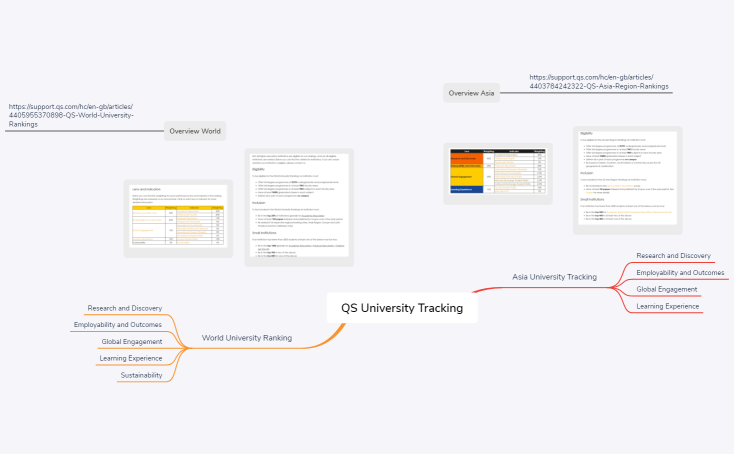This screenshot has height=454, width=734.
Task: Click the Overview Asia node
Action: [x=472, y=93]
